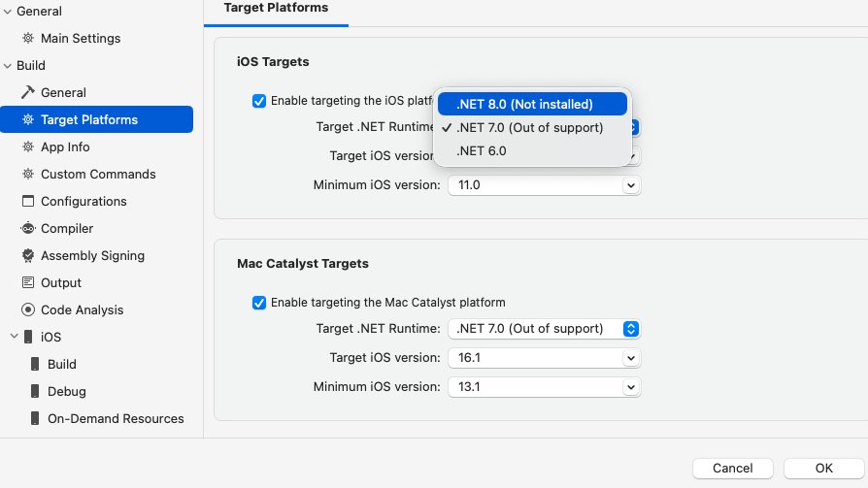
Task: Click the Assembly Signing badge icon
Action: pyautogui.click(x=28, y=256)
